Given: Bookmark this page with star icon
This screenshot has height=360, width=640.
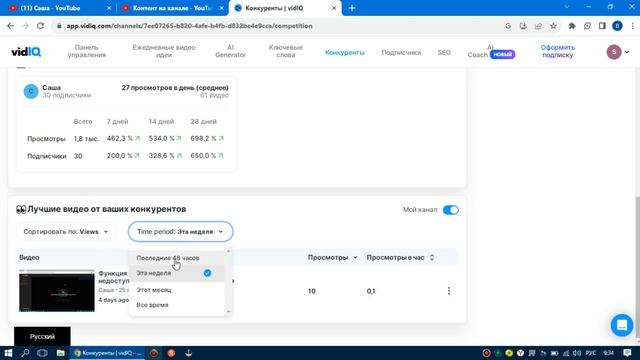Looking at the screenshot, I should click(x=553, y=26).
